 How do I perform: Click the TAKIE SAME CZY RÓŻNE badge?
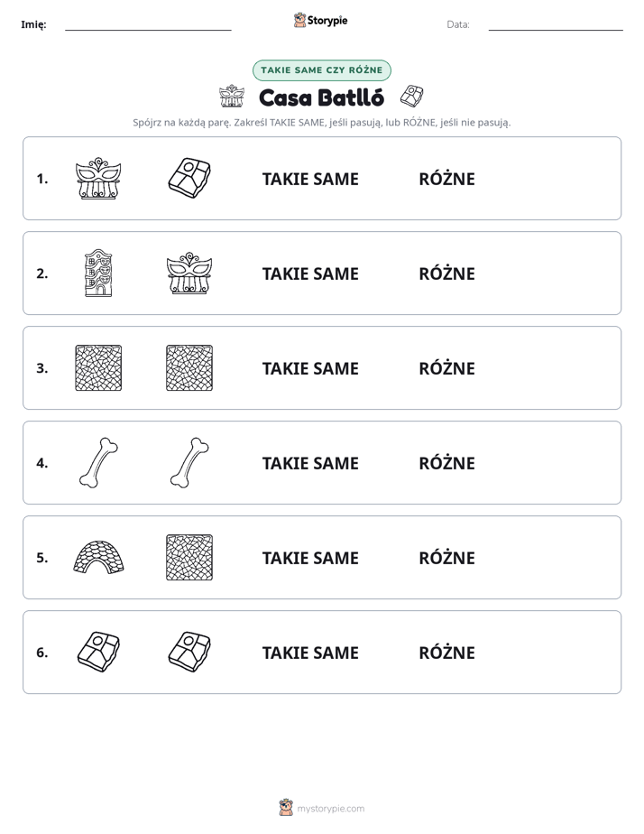[321, 70]
